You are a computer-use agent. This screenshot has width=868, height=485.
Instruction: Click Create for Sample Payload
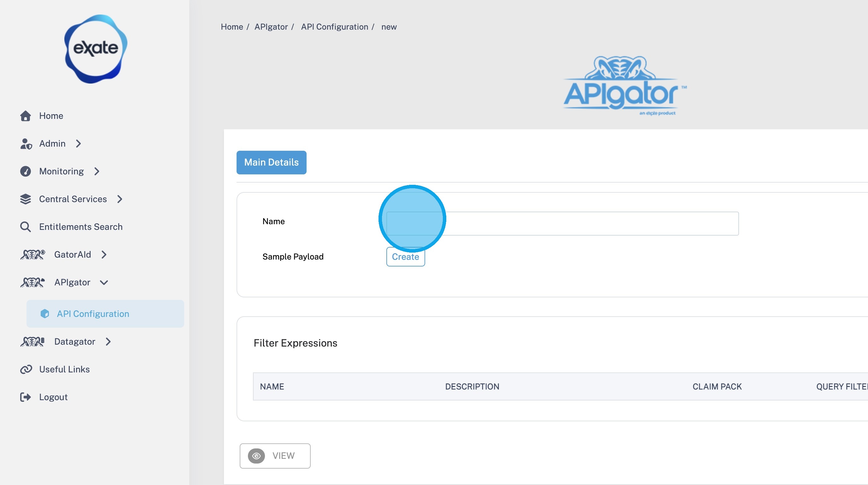tap(406, 257)
